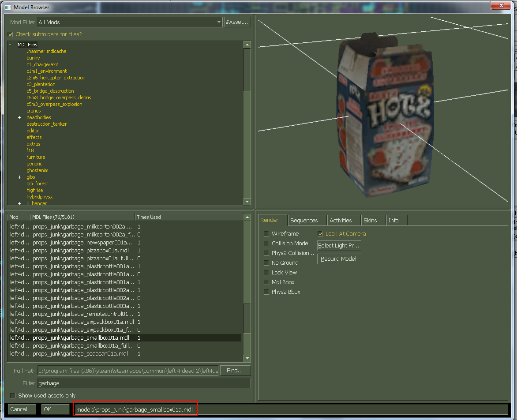Toggle Check subfolders for files checkbox
This screenshot has height=420, width=517.
click(x=10, y=34)
